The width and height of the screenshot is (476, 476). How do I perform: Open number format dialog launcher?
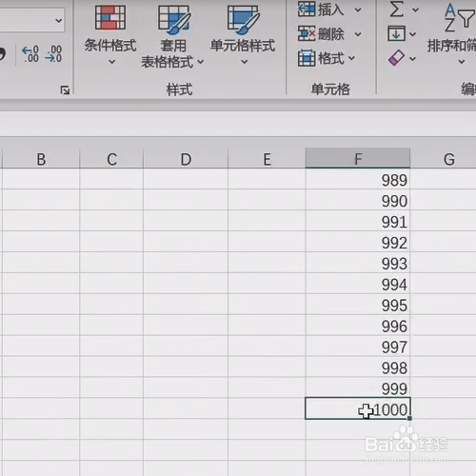[x=65, y=90]
